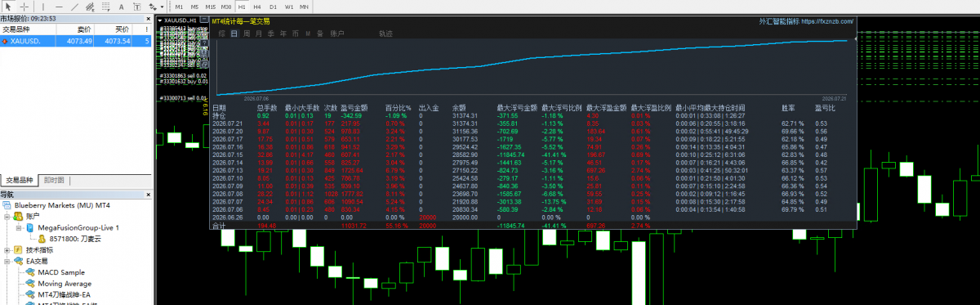The height and width of the screenshot is (305, 980).
Task: Click the EA交易 hat icon
Action: click(18, 262)
